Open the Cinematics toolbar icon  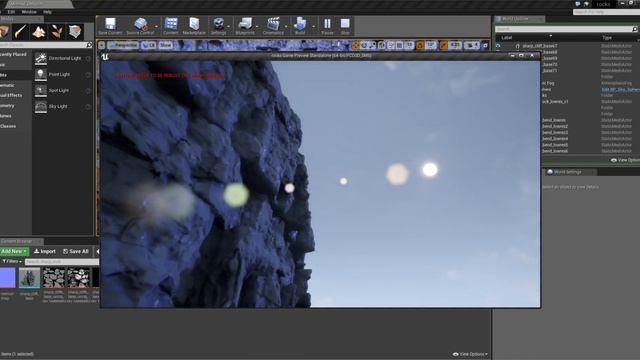273,26
